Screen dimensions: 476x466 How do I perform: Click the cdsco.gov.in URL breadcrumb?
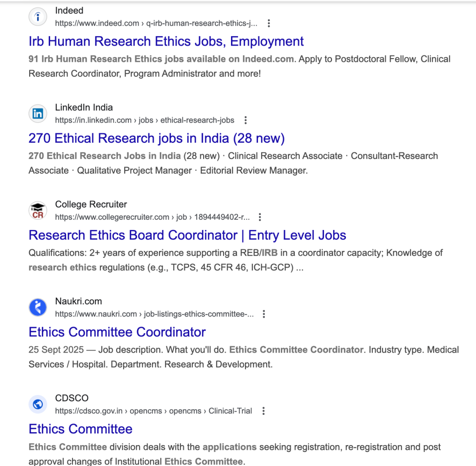tap(153, 411)
